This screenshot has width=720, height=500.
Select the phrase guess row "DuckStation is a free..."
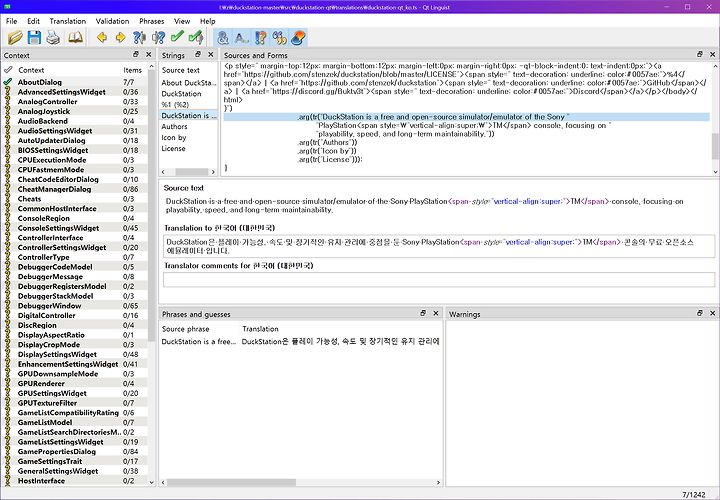(x=301, y=342)
